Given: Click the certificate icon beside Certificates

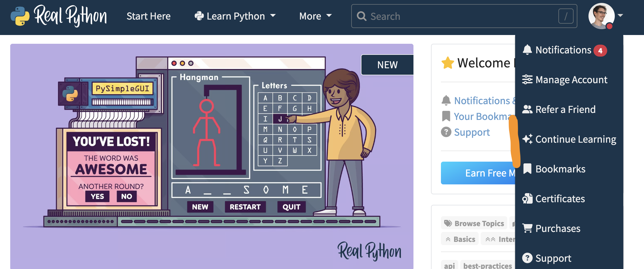Looking at the screenshot, I should tap(527, 198).
